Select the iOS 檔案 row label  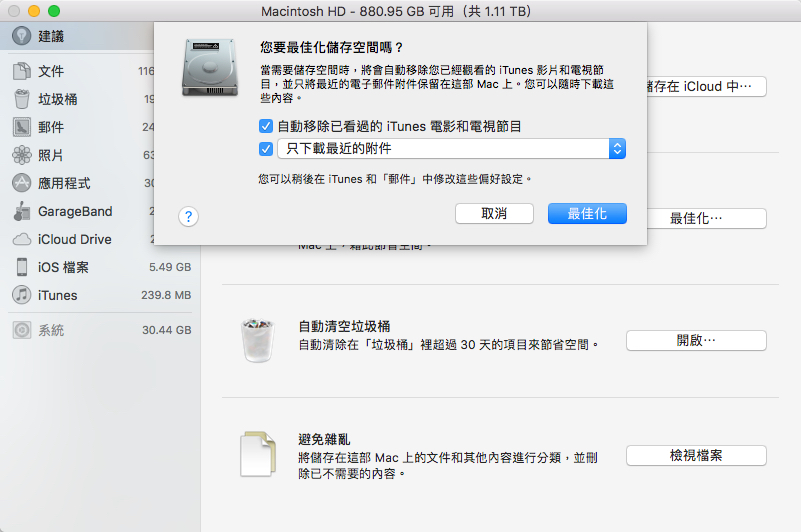(x=63, y=267)
